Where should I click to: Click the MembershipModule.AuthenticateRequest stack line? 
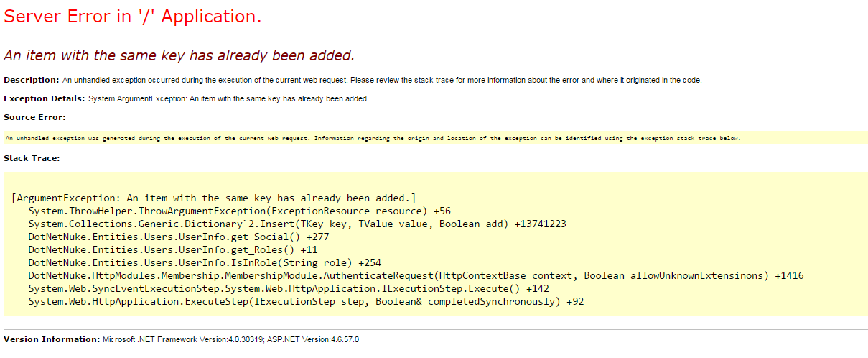click(416, 275)
